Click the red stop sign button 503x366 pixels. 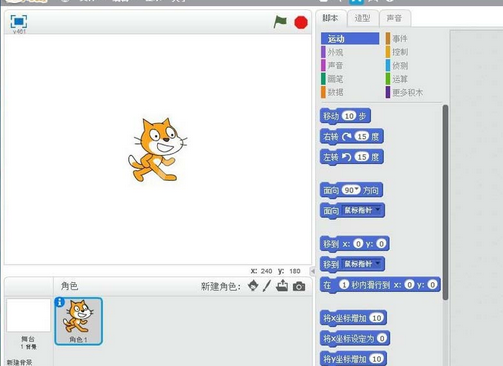[301, 23]
